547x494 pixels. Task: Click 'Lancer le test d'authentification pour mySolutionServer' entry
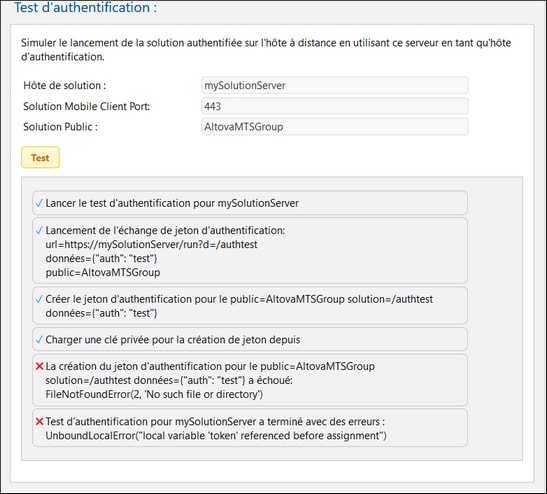tap(250, 203)
